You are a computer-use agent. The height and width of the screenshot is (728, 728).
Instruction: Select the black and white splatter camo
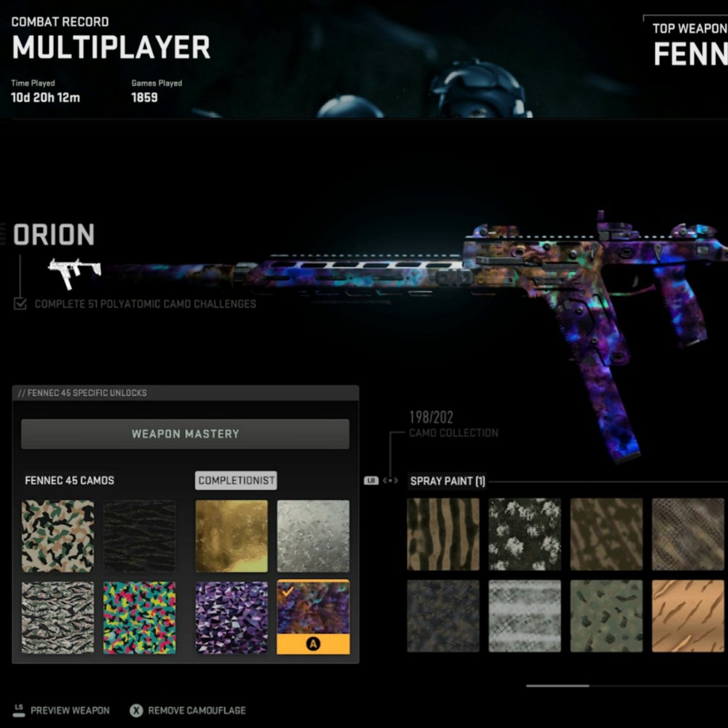pos(525,534)
